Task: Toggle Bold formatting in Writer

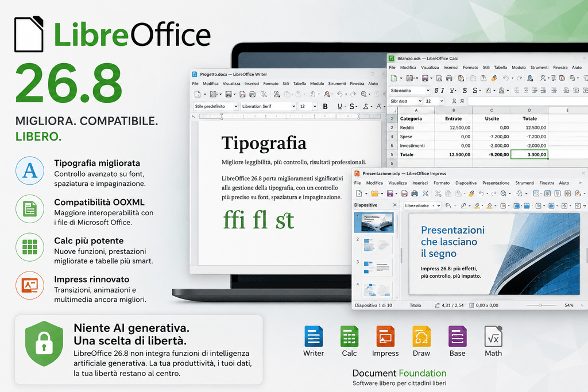Action: (x=325, y=106)
